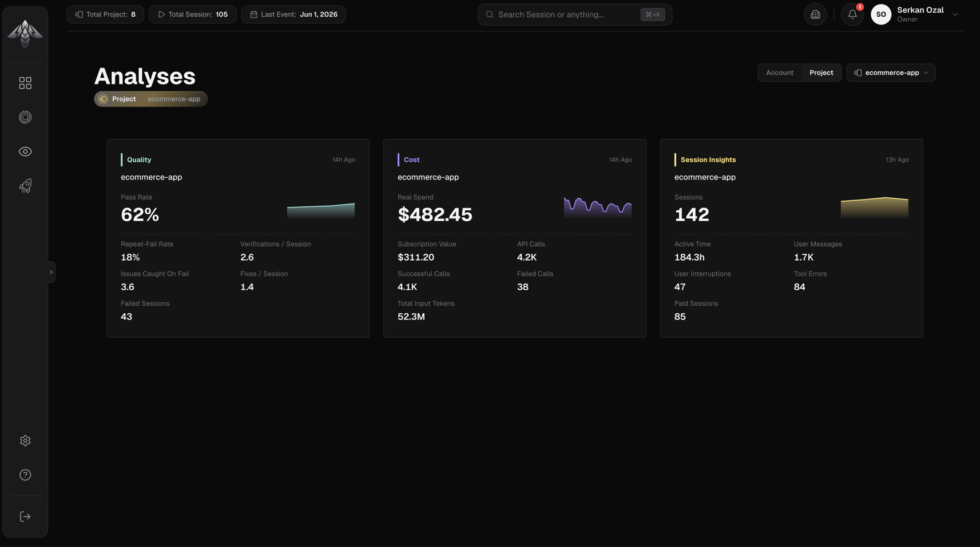Click the 62% Pass Rate value
The width and height of the screenshot is (980, 547).
pos(140,215)
